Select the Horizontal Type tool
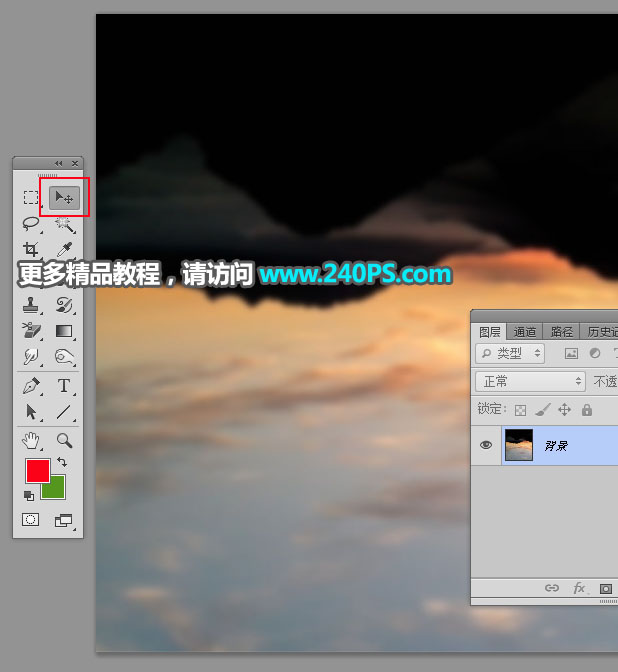 [64, 386]
